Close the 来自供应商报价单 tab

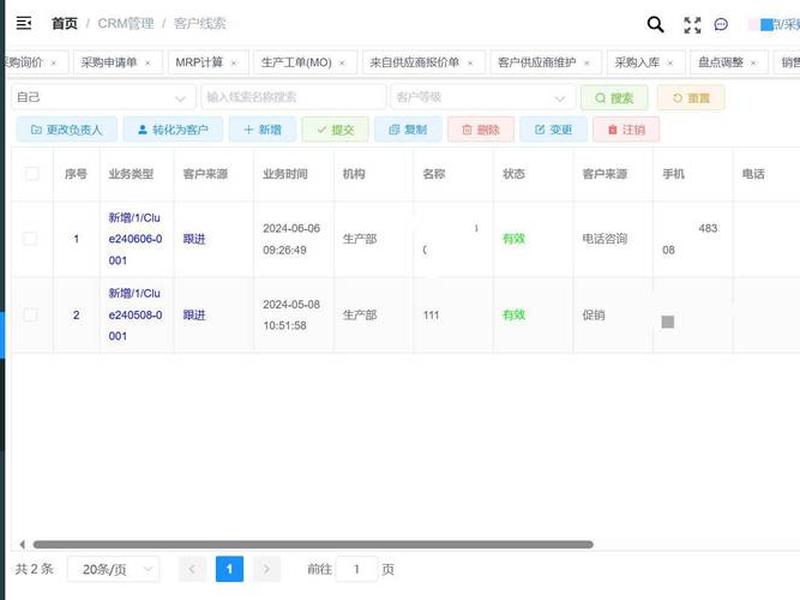(470, 63)
